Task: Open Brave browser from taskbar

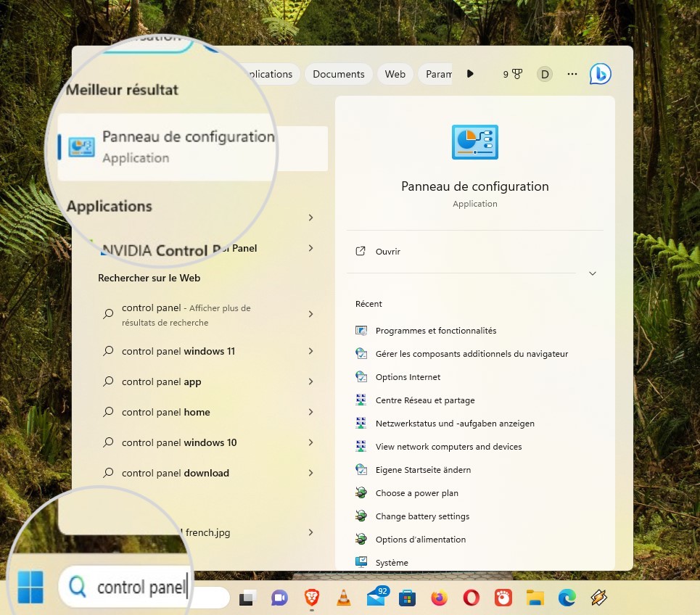Action: [x=312, y=597]
